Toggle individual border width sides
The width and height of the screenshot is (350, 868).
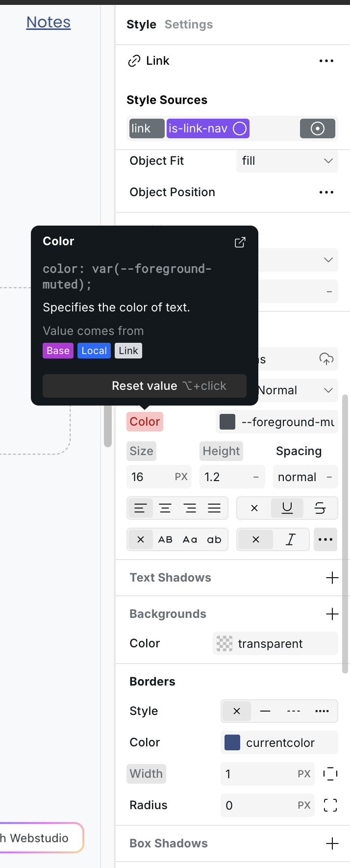pyautogui.click(x=330, y=774)
